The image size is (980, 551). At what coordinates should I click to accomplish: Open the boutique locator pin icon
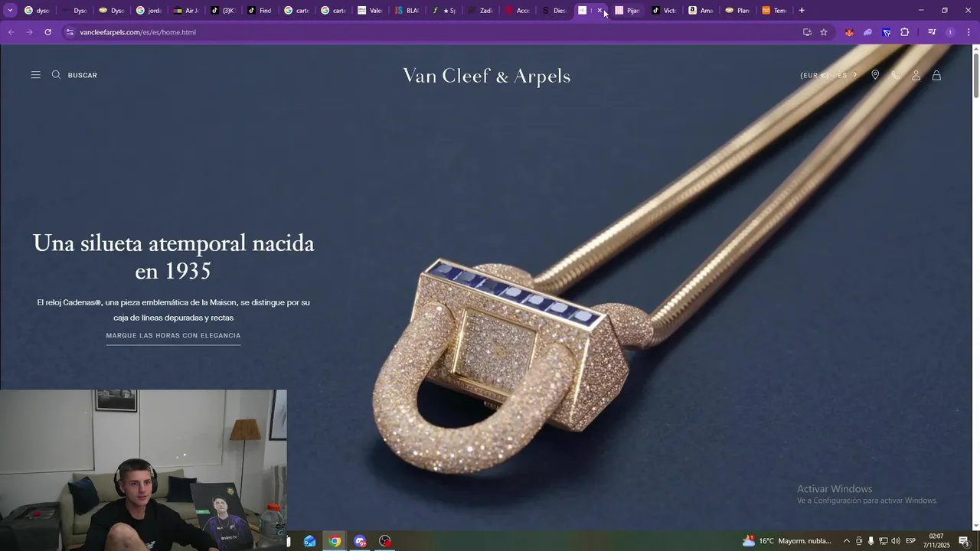coord(875,75)
